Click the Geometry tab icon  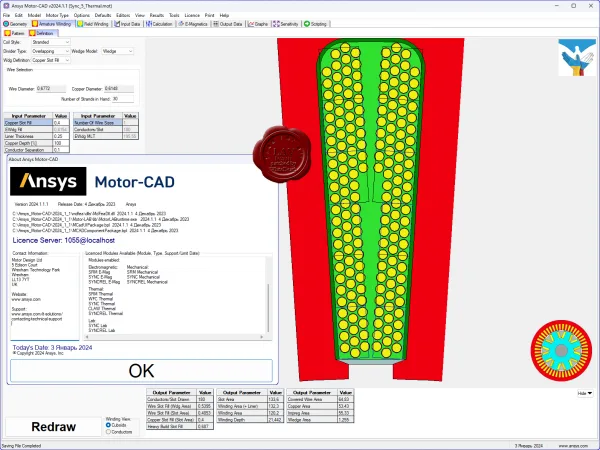pyautogui.click(x=6, y=24)
